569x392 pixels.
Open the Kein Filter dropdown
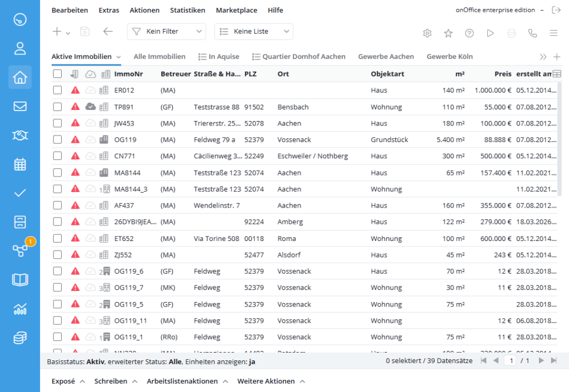(x=166, y=32)
